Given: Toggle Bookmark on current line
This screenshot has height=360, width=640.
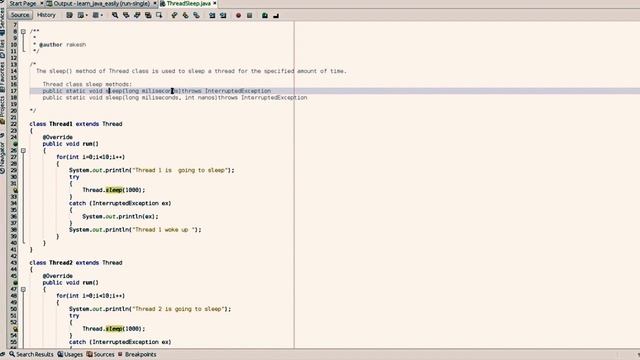Looking at the screenshot, I should [196, 15].
